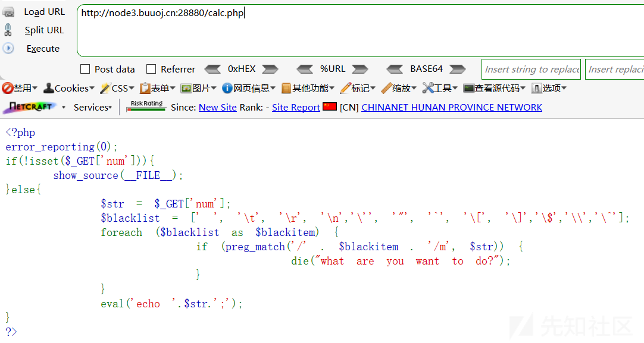
Task: Open the 标记 dropdown menu
Action: coord(373,88)
